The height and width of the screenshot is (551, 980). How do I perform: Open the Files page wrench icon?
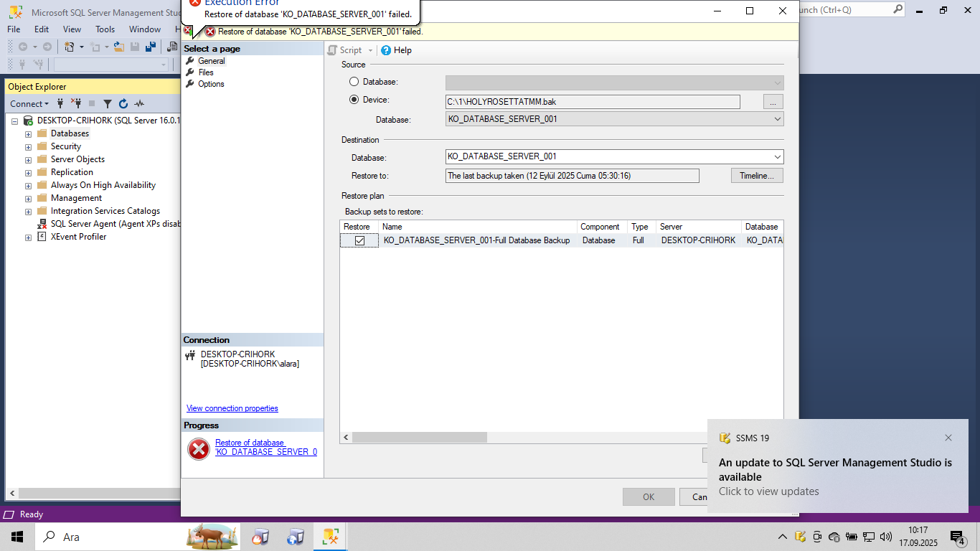click(190, 72)
